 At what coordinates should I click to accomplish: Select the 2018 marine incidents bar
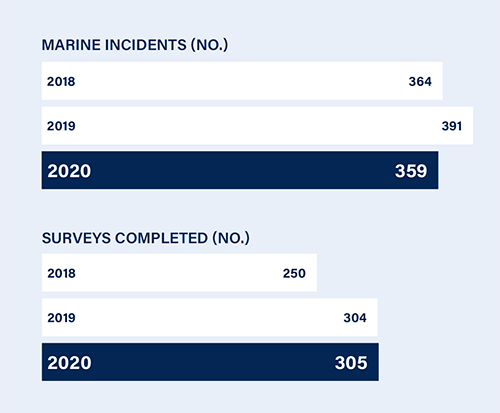point(242,81)
